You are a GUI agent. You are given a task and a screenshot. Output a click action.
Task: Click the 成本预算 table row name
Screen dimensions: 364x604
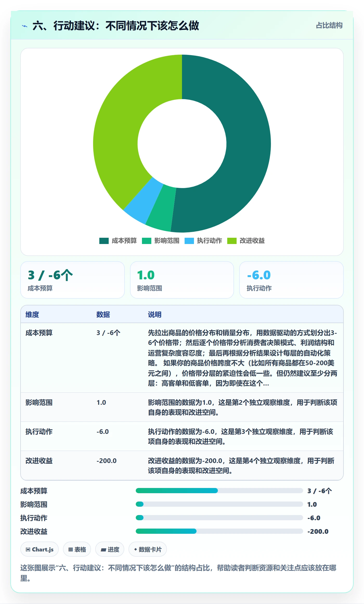[x=39, y=333]
